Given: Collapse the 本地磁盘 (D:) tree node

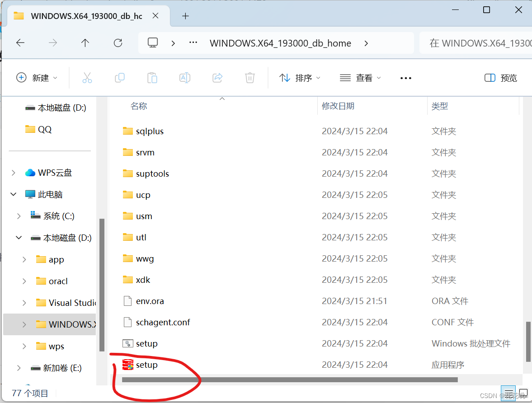Looking at the screenshot, I should tap(19, 238).
